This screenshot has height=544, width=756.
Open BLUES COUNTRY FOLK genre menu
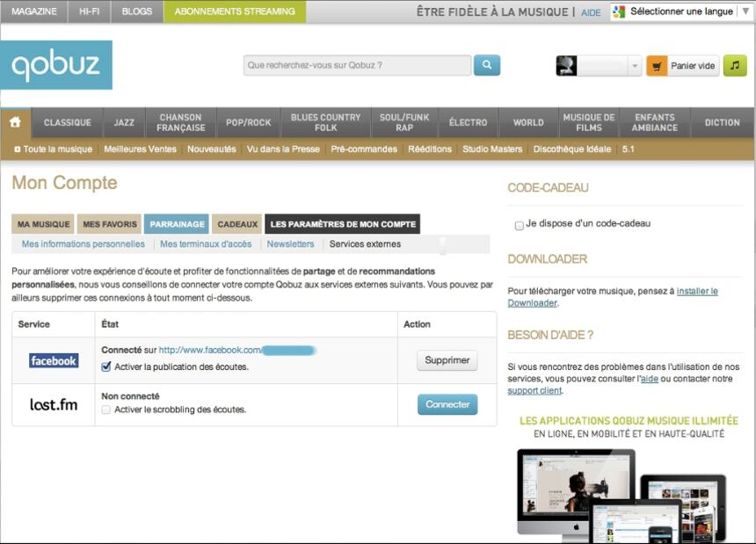click(325, 122)
